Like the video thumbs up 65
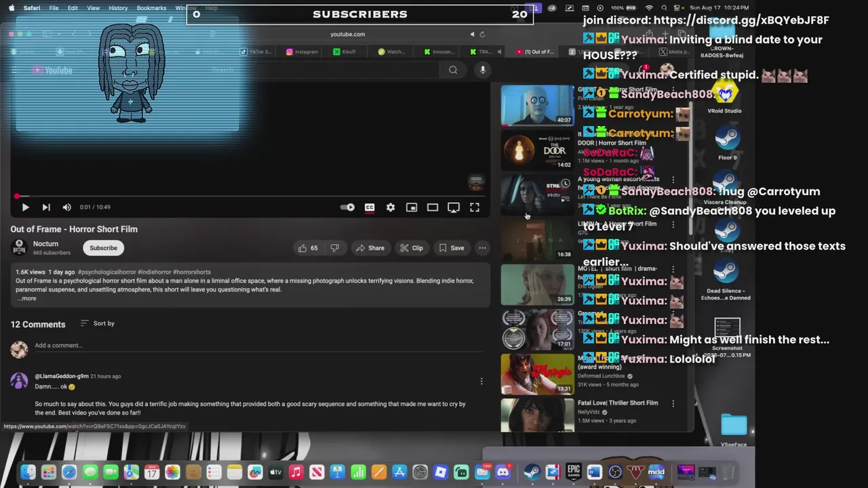Viewport: 868px width, 488px height. (x=308, y=248)
